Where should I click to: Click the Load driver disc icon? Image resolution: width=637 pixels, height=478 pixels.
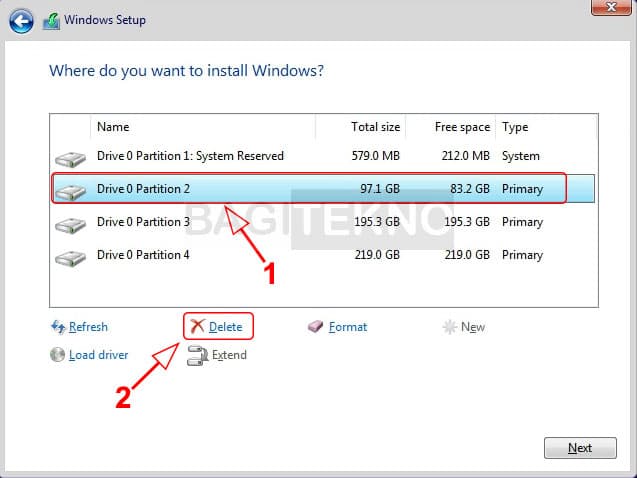click(57, 355)
